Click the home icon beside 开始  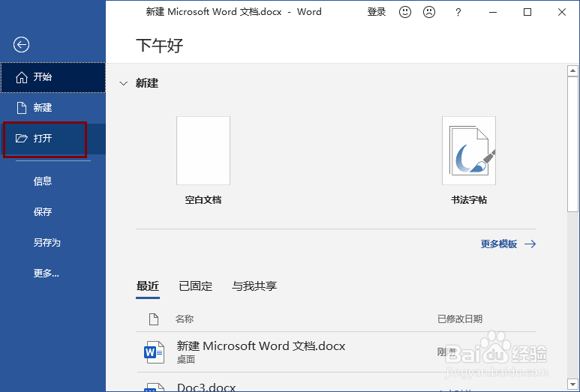[22, 77]
